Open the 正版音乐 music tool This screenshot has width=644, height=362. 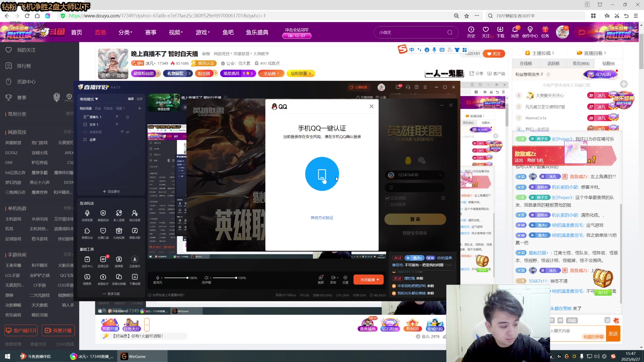tap(135, 261)
